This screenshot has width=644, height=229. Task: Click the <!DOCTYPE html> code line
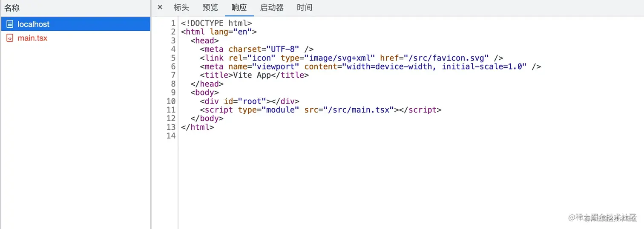(216, 23)
